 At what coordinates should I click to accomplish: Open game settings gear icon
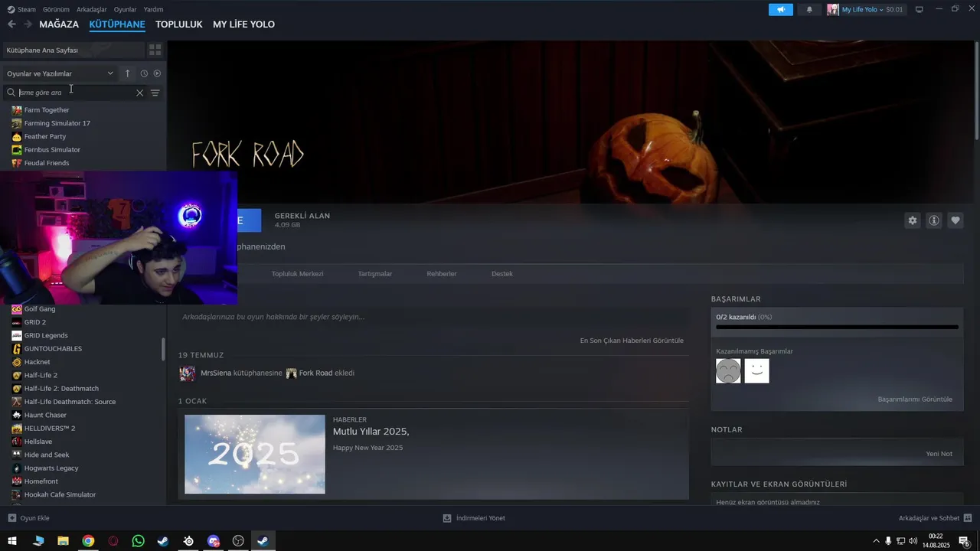click(912, 220)
